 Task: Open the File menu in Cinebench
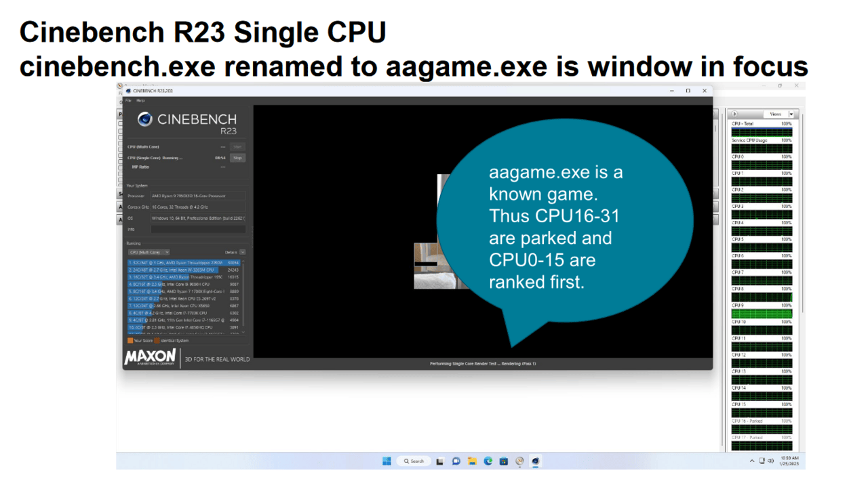point(128,100)
